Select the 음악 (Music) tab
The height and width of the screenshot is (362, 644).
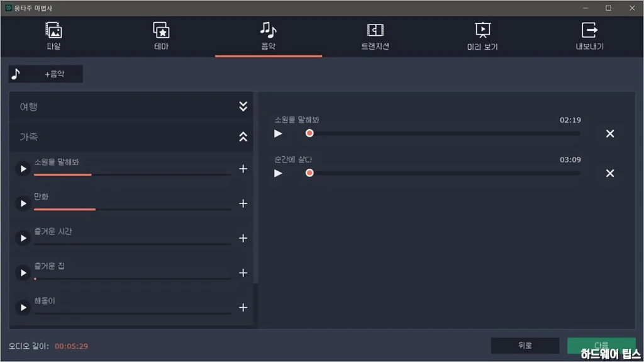pyautogui.click(x=268, y=37)
